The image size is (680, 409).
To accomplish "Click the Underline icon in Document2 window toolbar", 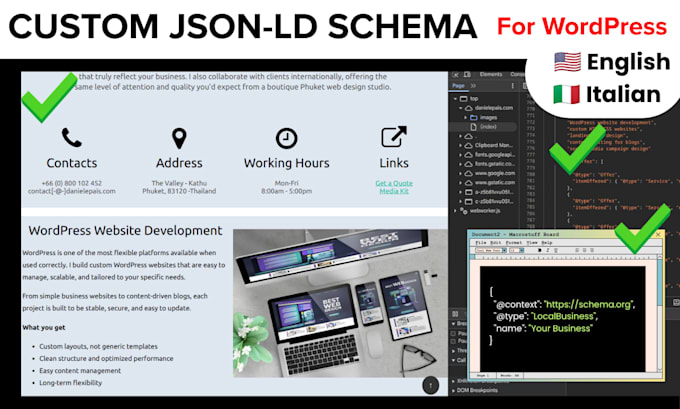I will [x=556, y=250].
